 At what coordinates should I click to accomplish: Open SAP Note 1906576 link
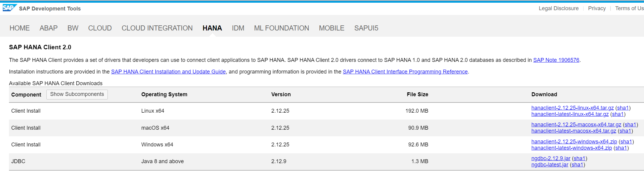556,60
